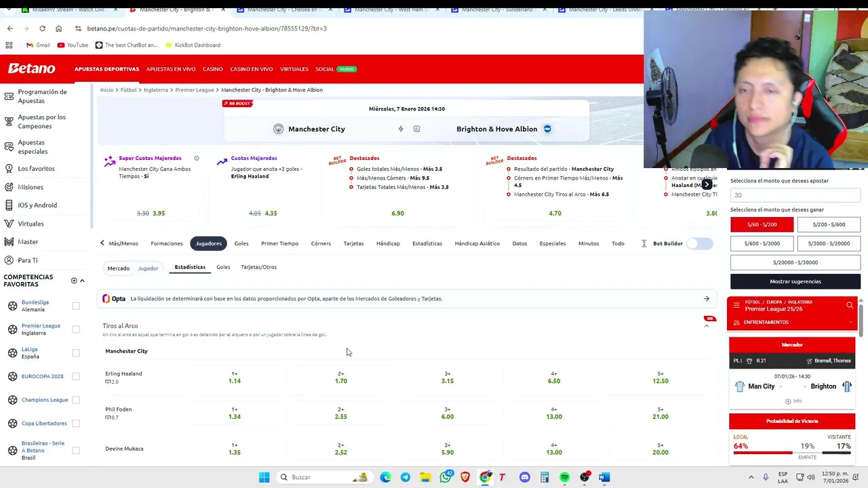Viewport: 868px width, 488px height.
Task: Collapse the Tiros al Arco section
Action: pyautogui.click(x=706, y=326)
